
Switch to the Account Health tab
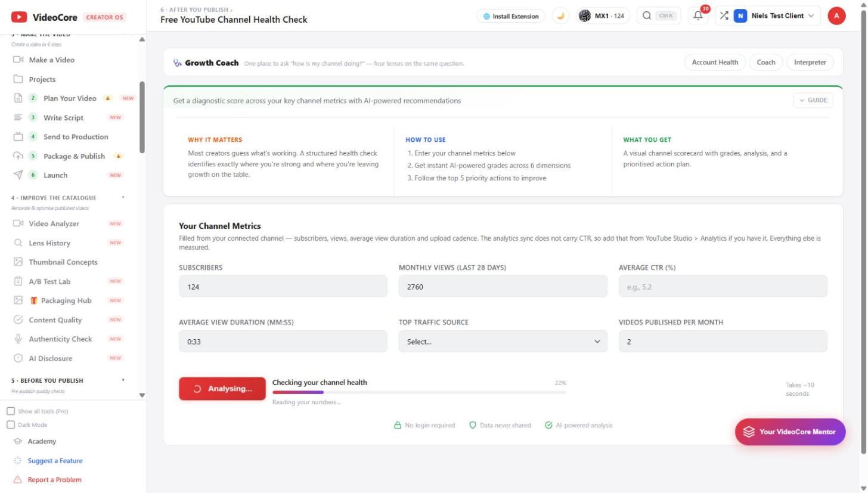[715, 62]
